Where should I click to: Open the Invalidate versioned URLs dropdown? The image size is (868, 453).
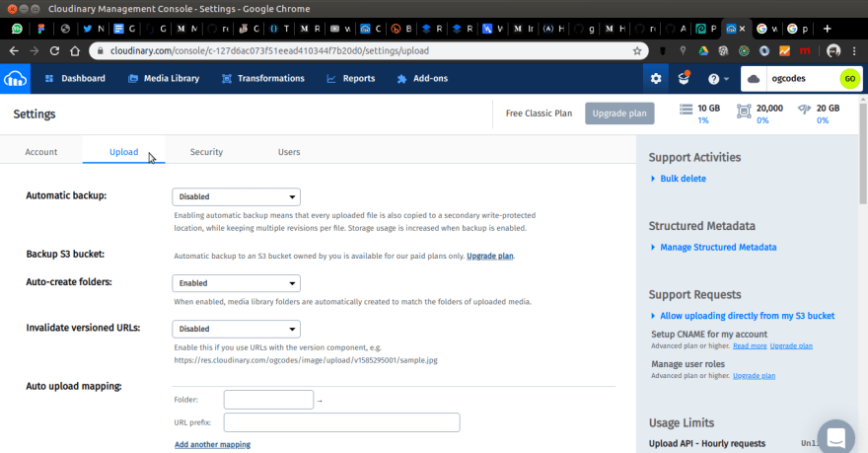pos(237,329)
